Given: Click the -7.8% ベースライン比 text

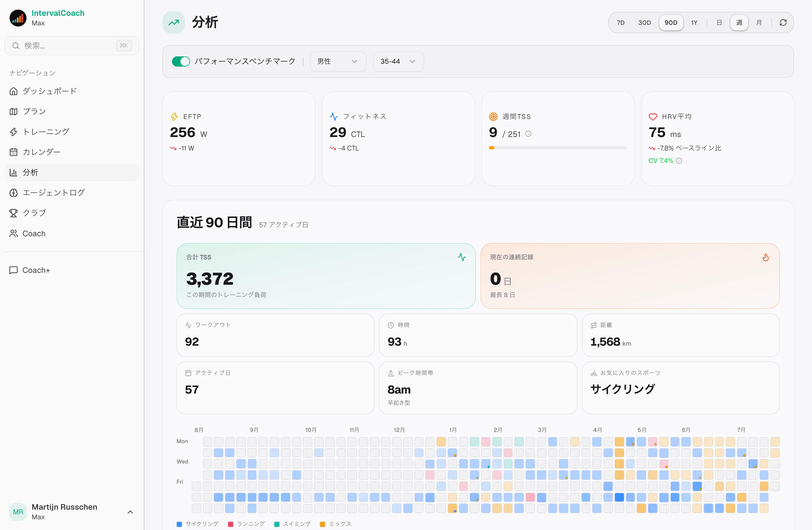Looking at the screenshot, I should [689, 148].
